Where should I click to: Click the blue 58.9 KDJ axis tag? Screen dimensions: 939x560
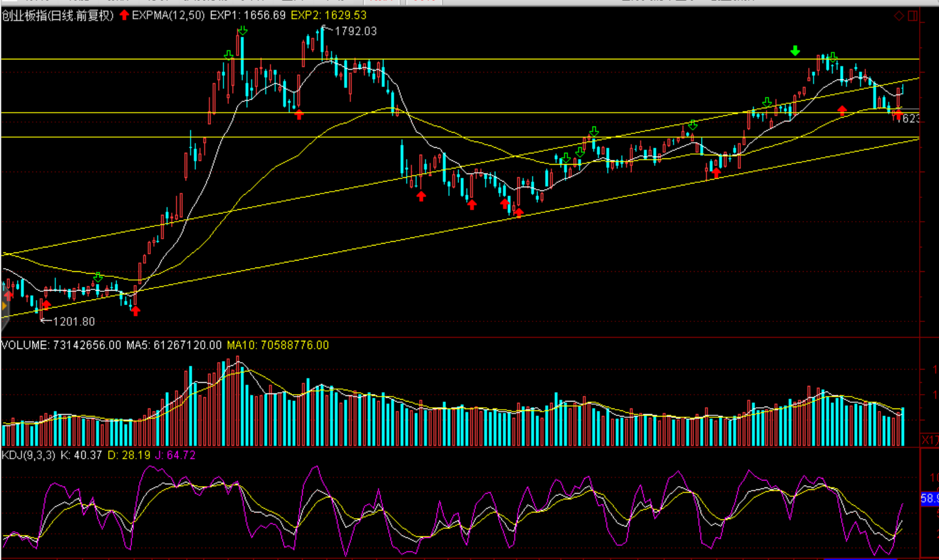929,499
